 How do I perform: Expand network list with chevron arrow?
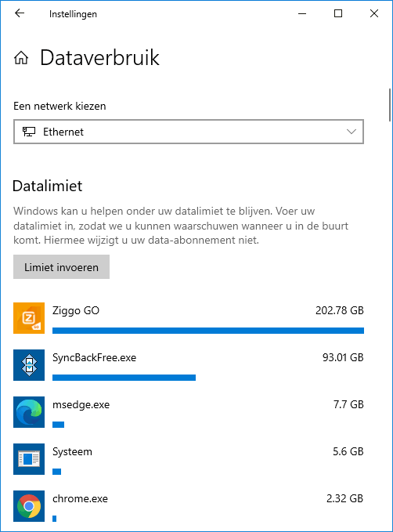tap(352, 132)
